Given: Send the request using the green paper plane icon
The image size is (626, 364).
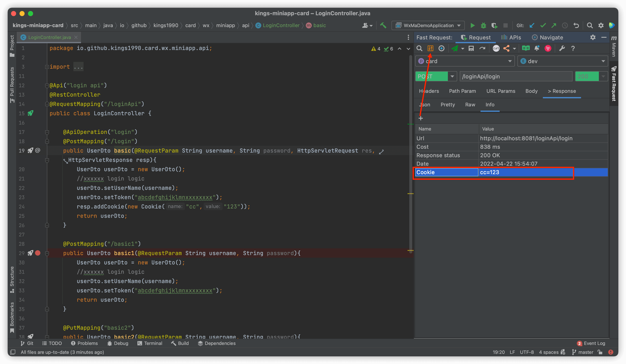Looking at the screenshot, I should click(x=455, y=48).
